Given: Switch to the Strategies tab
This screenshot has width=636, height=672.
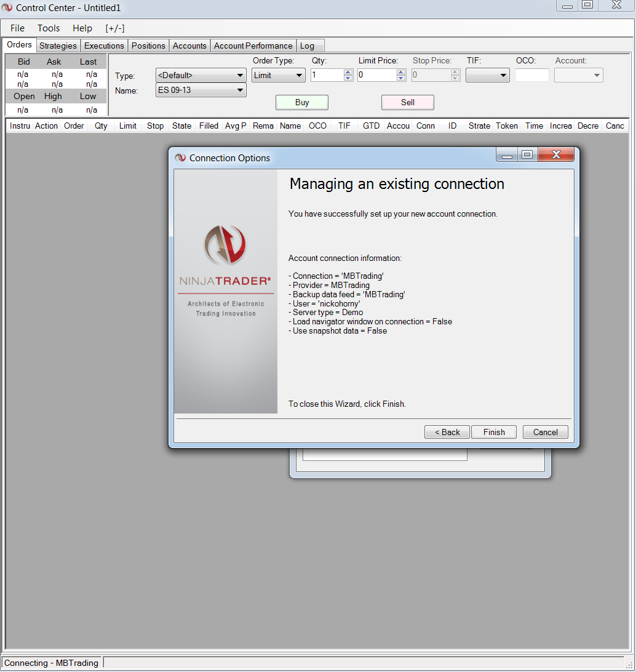Looking at the screenshot, I should (58, 46).
